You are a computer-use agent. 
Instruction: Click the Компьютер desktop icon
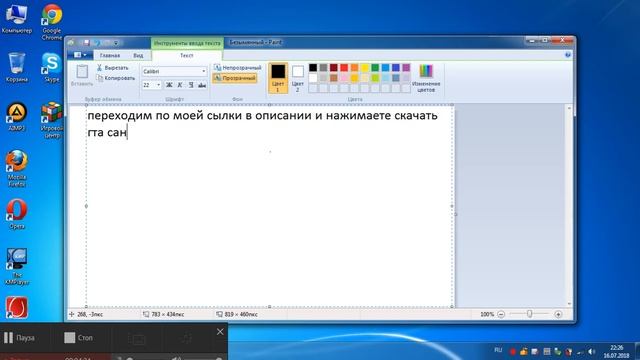pos(17,19)
